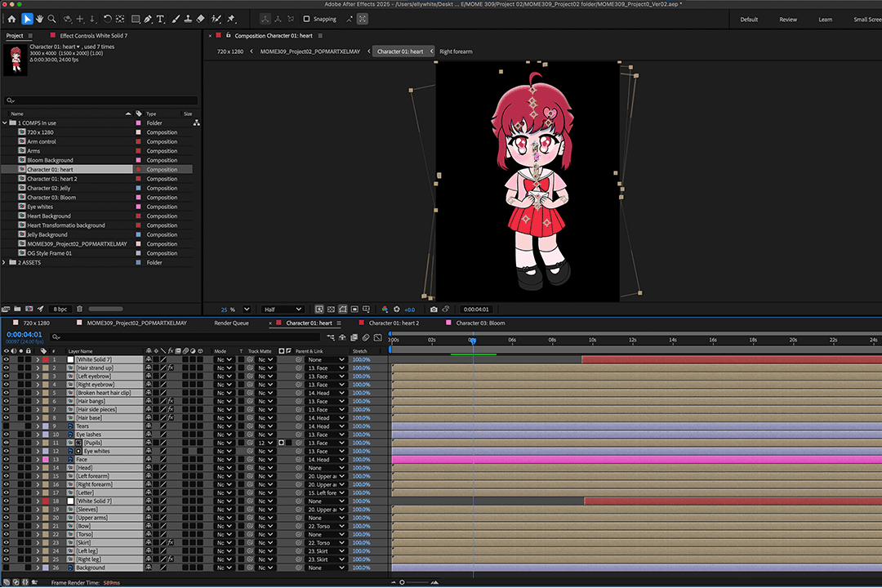
Task: Switch to the Review workspace
Action: (787, 20)
